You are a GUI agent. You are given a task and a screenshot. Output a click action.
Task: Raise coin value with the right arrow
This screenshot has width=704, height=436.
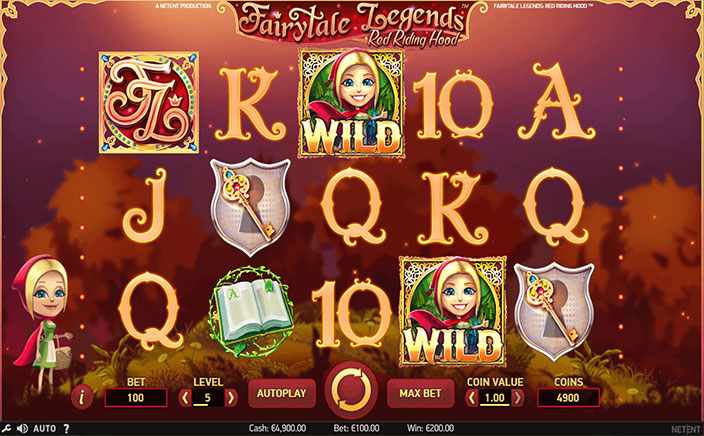coord(518,397)
